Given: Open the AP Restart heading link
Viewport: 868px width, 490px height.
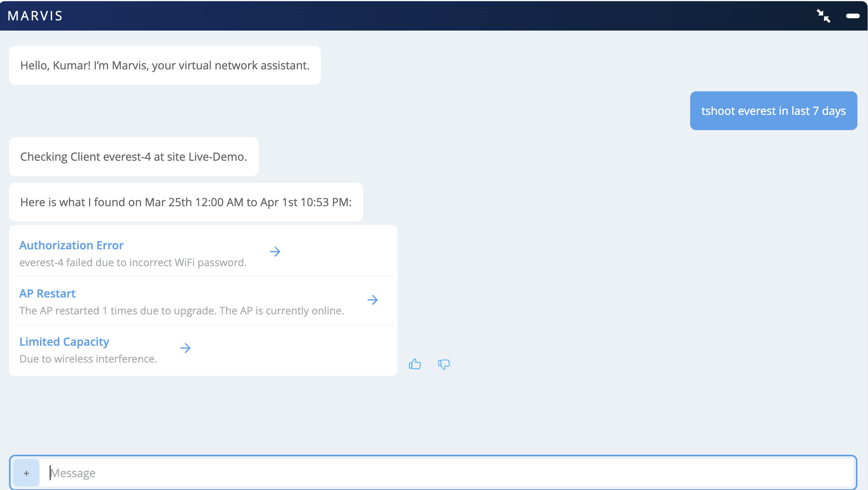Looking at the screenshot, I should pyautogui.click(x=47, y=294).
